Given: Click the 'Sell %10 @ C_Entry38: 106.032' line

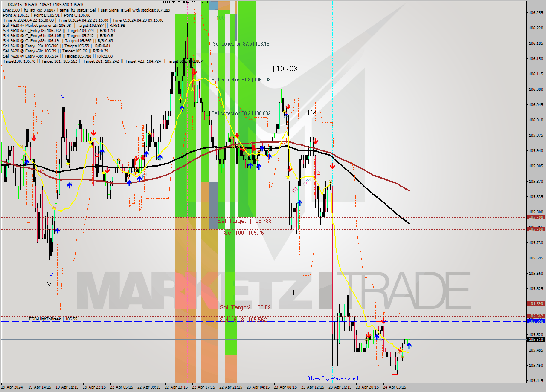Looking at the screenshot, I should coord(59,30).
